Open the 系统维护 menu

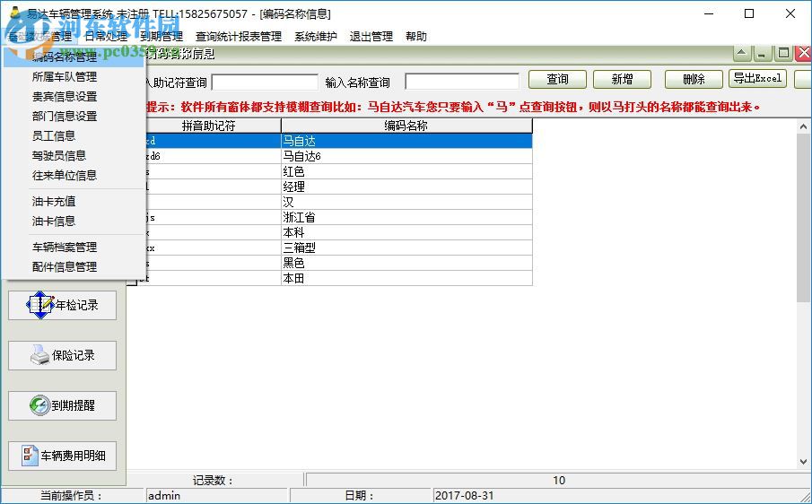pyautogui.click(x=315, y=36)
